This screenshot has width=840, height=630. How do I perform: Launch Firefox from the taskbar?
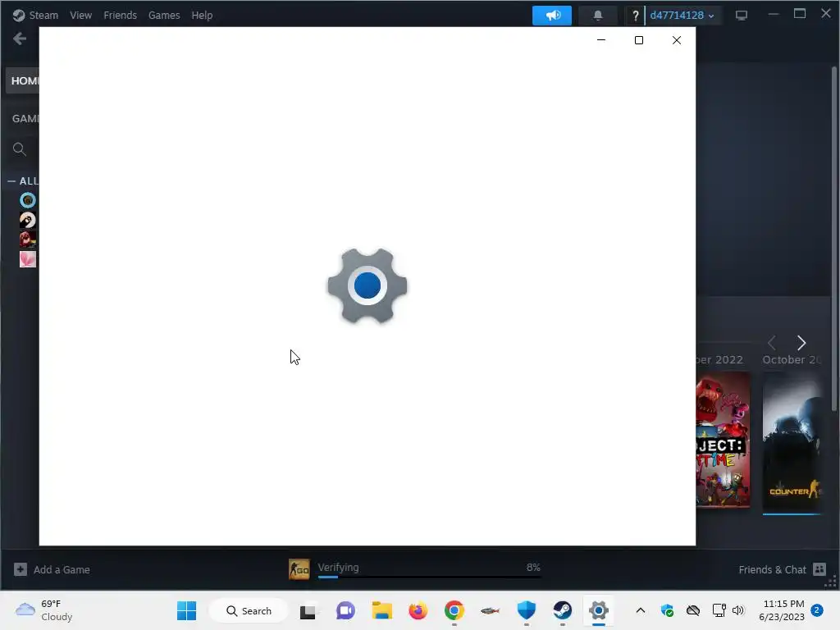[418, 610]
